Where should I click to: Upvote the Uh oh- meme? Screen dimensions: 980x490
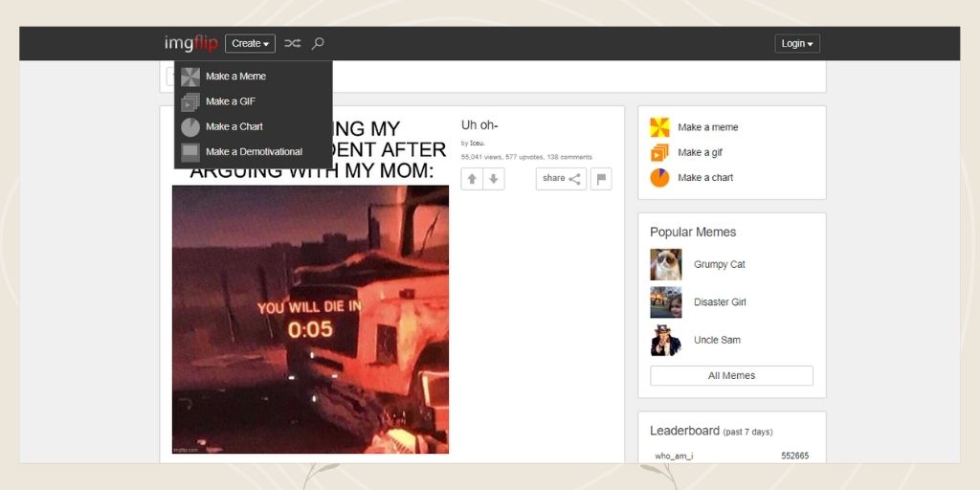472,179
